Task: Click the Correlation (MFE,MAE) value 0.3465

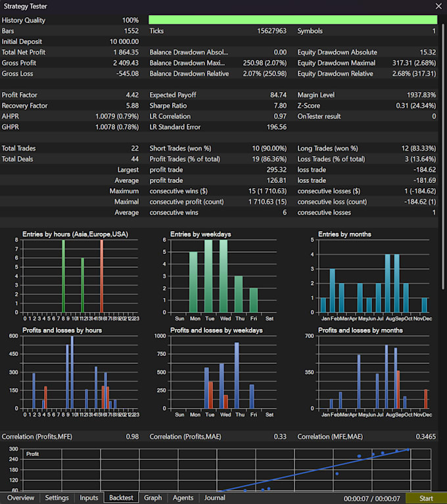Action: (x=426, y=436)
